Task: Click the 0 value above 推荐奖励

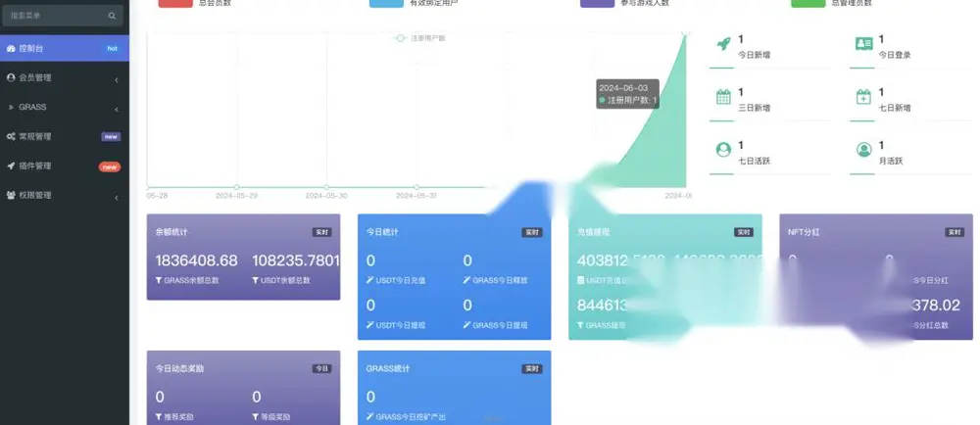Action: point(160,397)
